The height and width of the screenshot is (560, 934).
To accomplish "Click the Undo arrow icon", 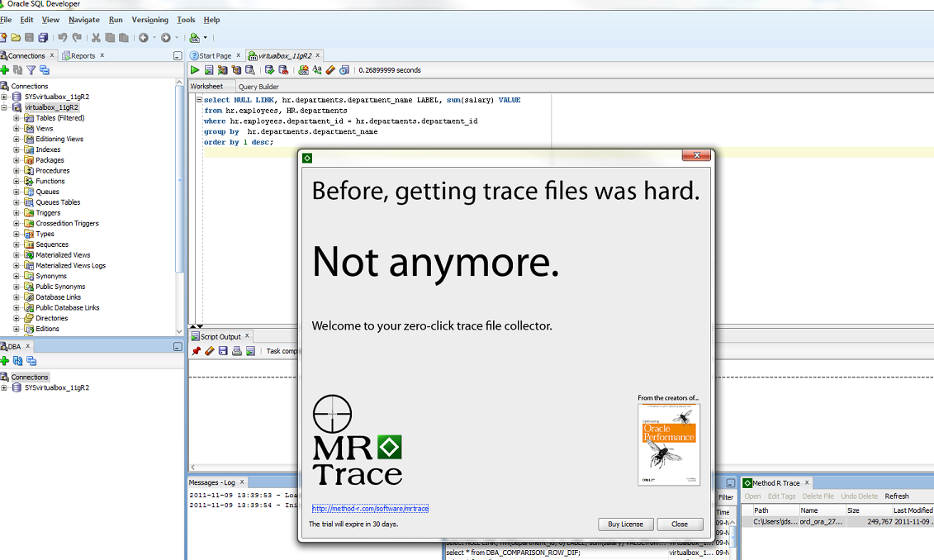I will pyautogui.click(x=62, y=37).
